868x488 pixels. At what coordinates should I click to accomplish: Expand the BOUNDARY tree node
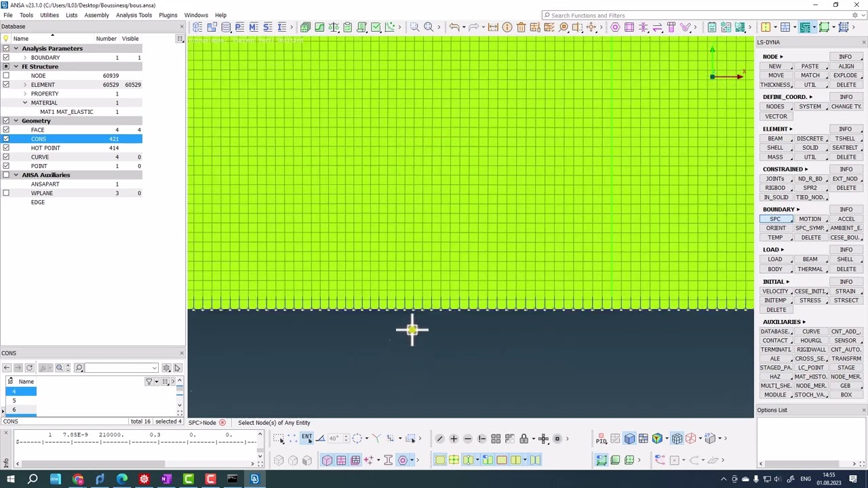(x=25, y=58)
